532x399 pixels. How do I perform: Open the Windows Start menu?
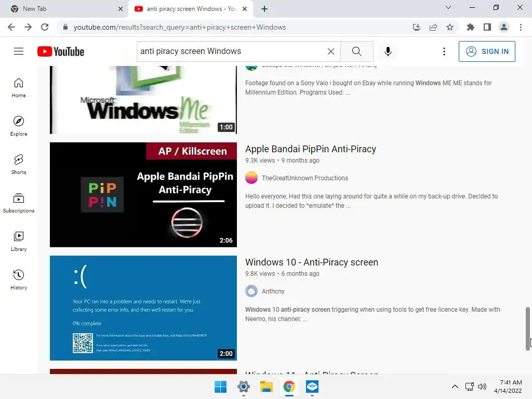coord(220,387)
